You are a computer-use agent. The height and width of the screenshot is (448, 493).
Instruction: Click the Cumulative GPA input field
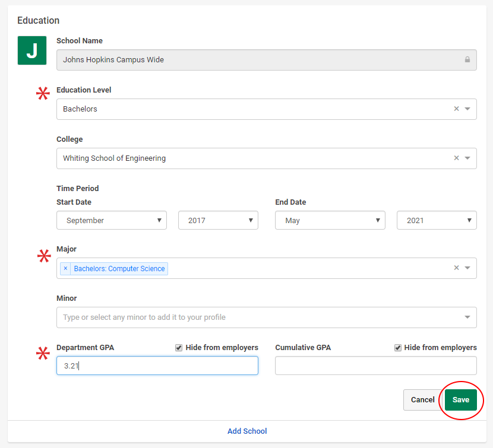click(376, 366)
